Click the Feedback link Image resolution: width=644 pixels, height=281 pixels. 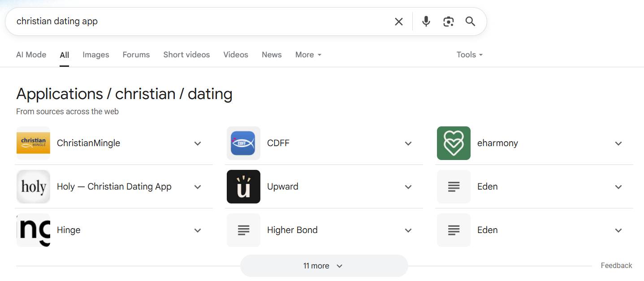pos(616,266)
